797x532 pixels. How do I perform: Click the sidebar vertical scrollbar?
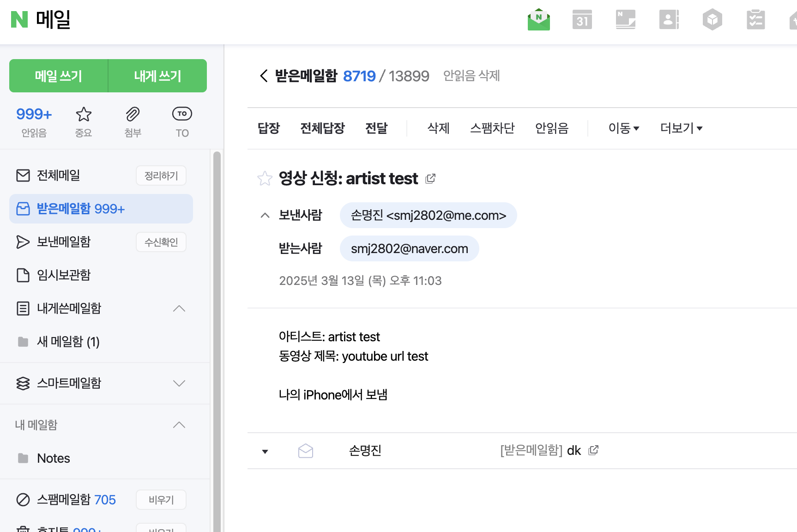pyautogui.click(x=217, y=341)
